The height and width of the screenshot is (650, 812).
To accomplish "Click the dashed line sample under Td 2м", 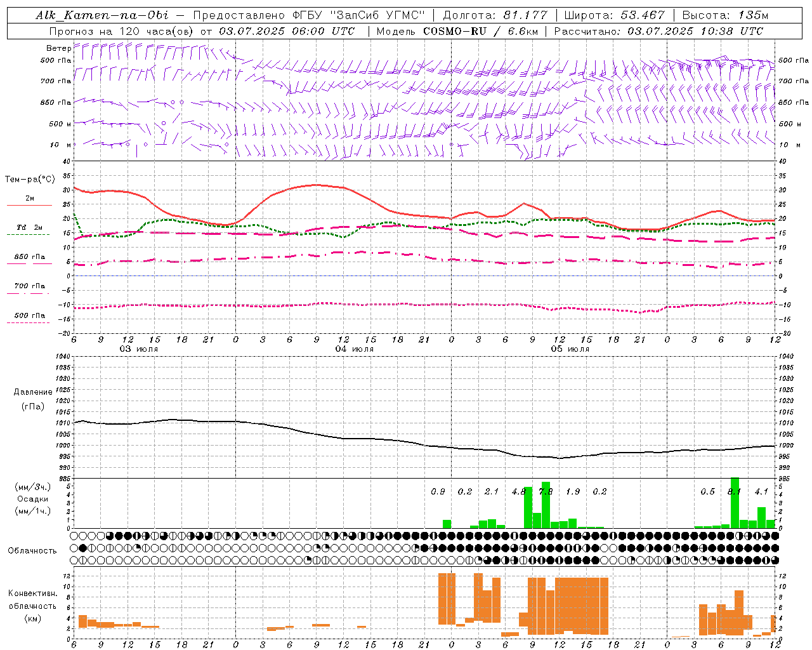I will tap(29, 235).
